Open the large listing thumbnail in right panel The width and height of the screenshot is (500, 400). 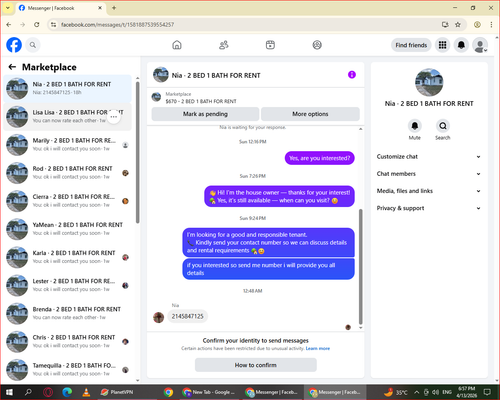pyautogui.click(x=429, y=82)
